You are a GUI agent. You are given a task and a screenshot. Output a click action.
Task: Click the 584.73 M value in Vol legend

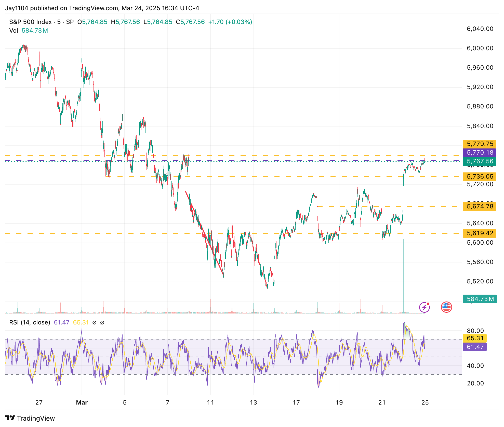[x=35, y=31]
